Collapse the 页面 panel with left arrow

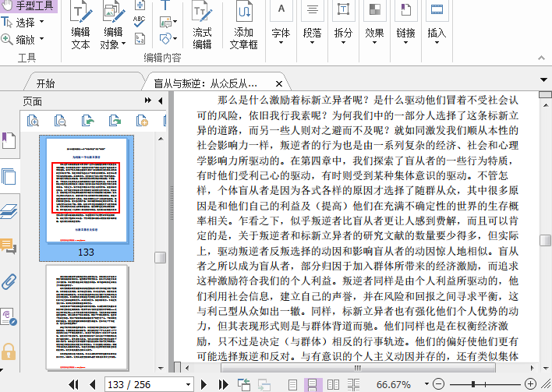(161, 101)
